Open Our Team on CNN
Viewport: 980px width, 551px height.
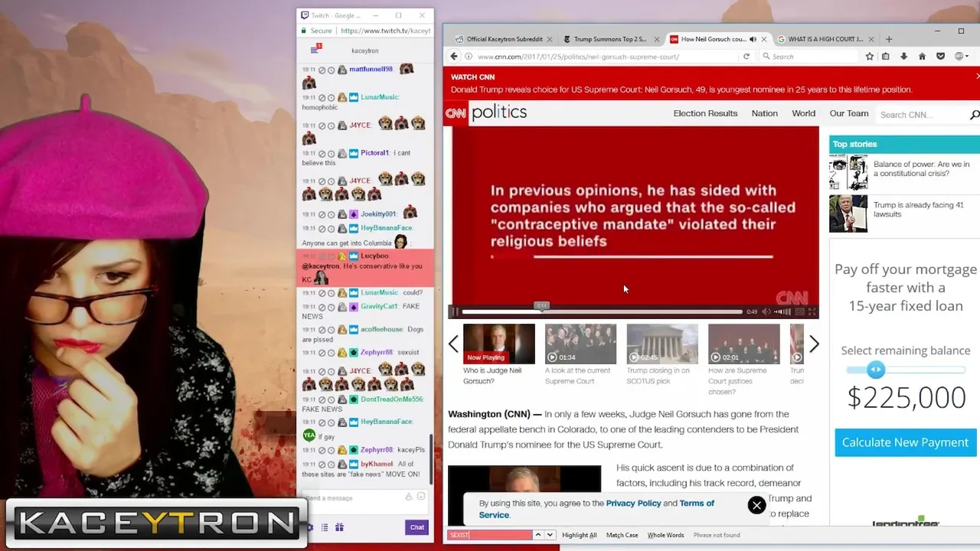point(849,113)
